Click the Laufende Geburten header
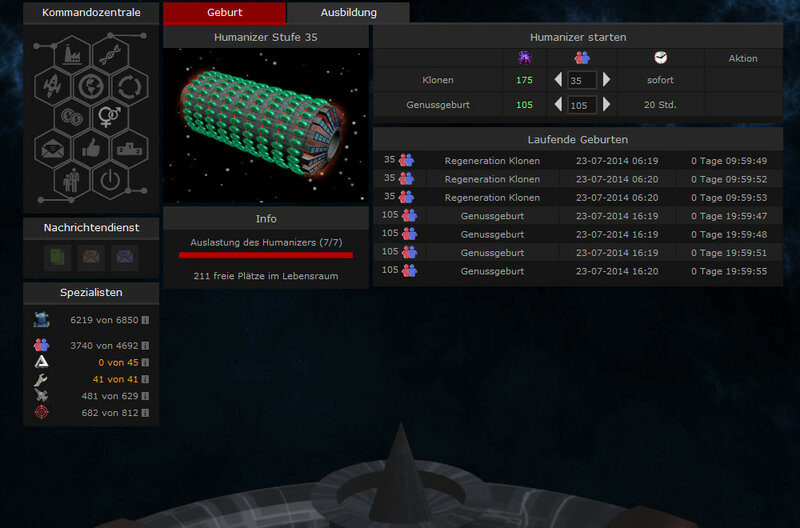The height and width of the screenshot is (528, 800). click(x=578, y=139)
